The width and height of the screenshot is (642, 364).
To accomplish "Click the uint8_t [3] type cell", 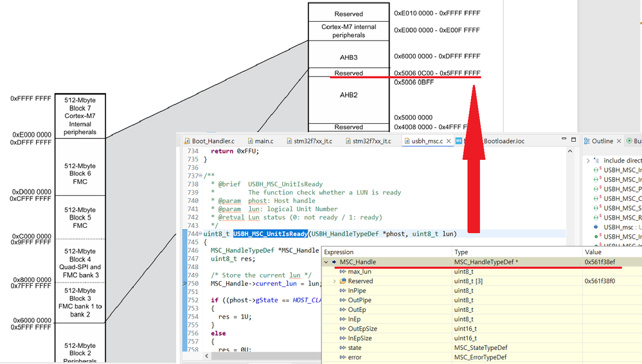I will pyautogui.click(x=468, y=281).
